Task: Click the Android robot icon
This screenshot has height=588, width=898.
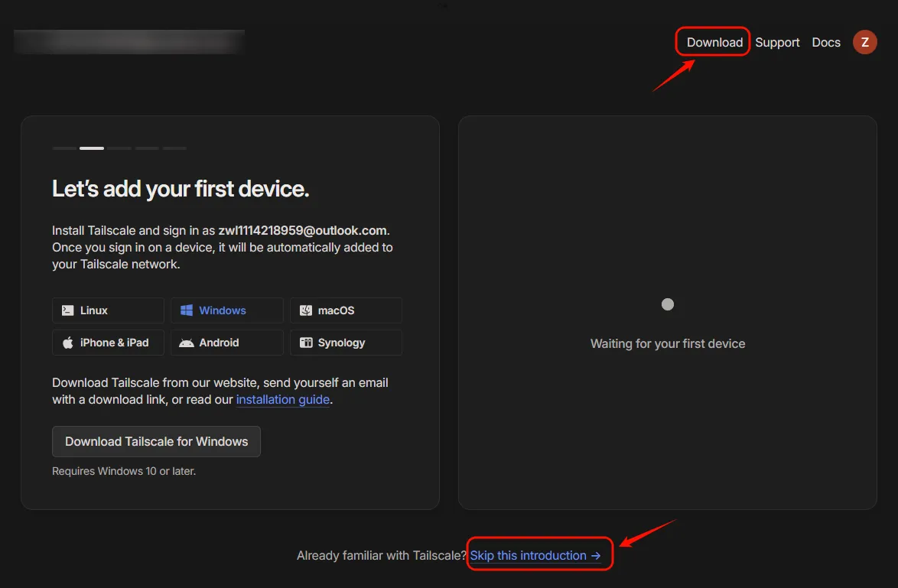Action: [x=187, y=343]
